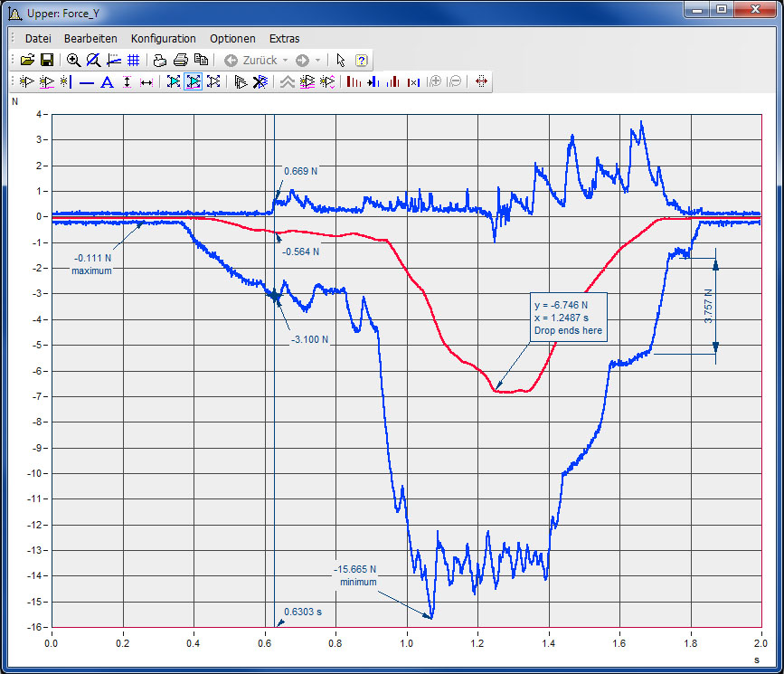Click the open file folder icon
The height and width of the screenshot is (674, 784).
tap(27, 61)
